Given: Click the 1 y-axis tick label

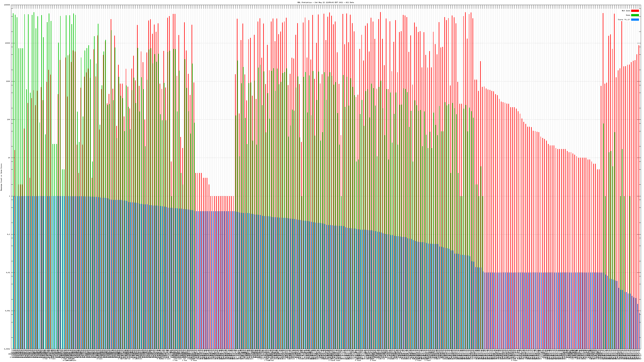Looking at the screenshot, I should [x=10, y=196].
